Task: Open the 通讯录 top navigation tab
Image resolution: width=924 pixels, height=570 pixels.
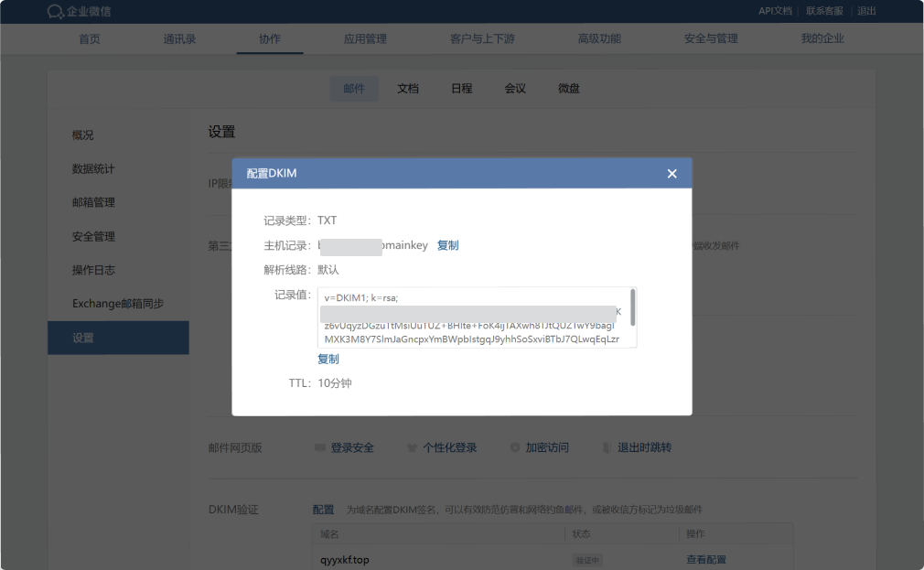Action: click(x=179, y=39)
